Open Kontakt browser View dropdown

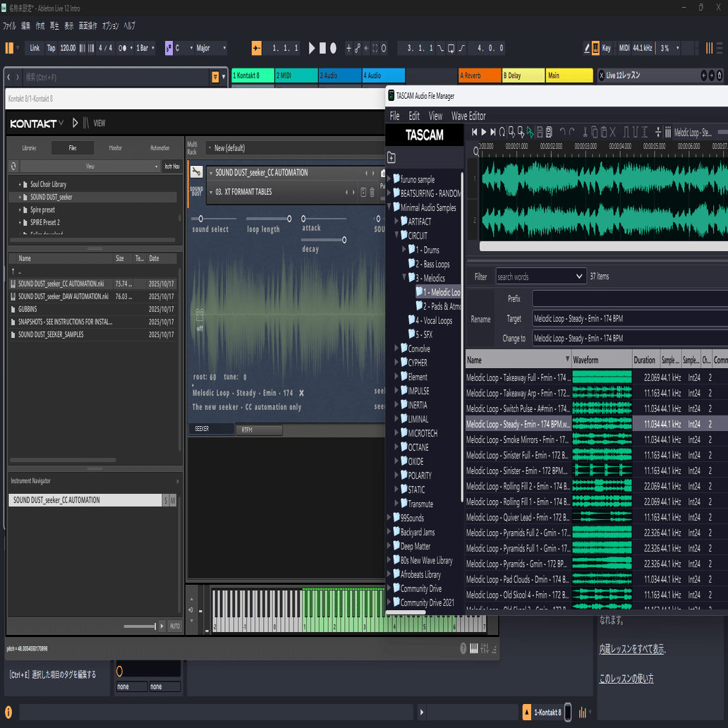[90, 166]
